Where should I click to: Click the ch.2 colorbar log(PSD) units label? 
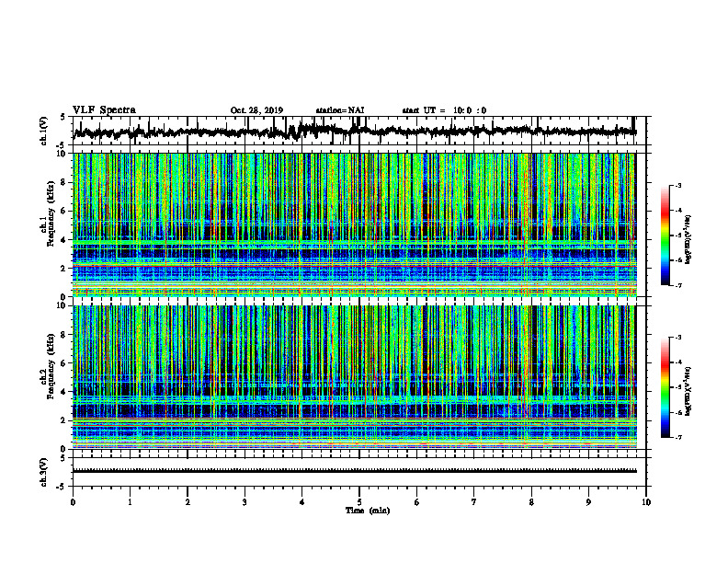point(688,391)
